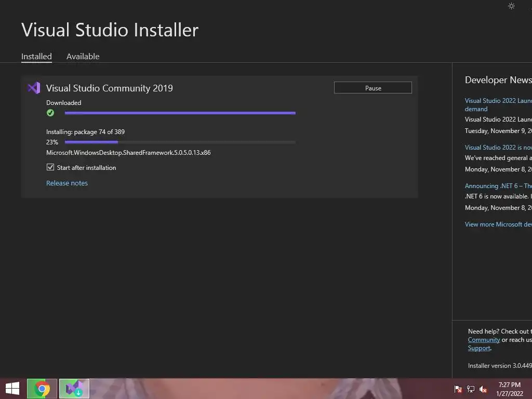Viewport: 532px width, 399px height.
Task: Click the network status tray icon
Action: pos(471,389)
